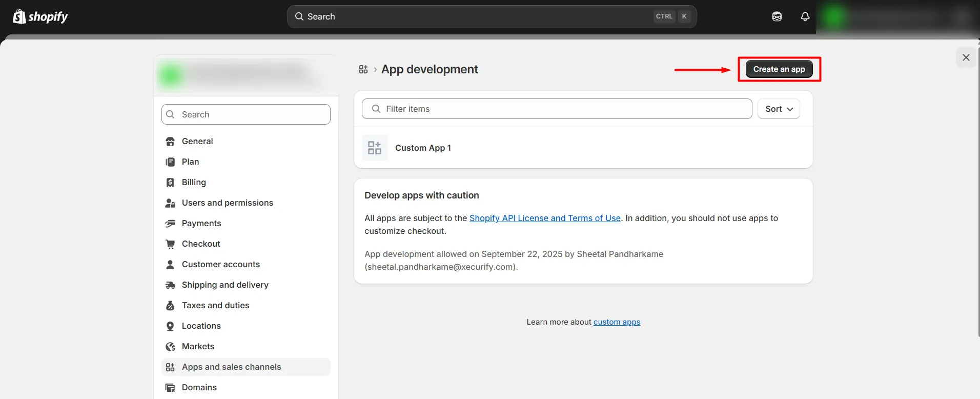Image resolution: width=980 pixels, height=399 pixels.
Task: Click the Users and permissions icon
Action: pyautogui.click(x=170, y=203)
